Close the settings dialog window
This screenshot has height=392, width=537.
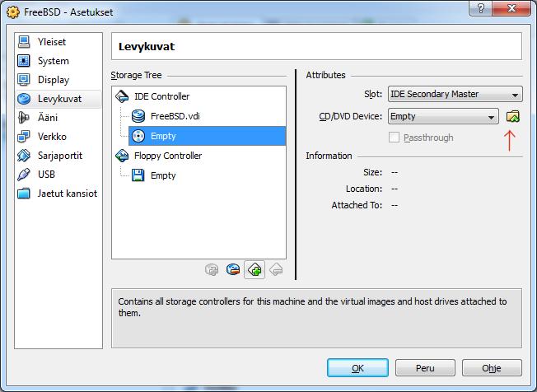click(x=511, y=8)
